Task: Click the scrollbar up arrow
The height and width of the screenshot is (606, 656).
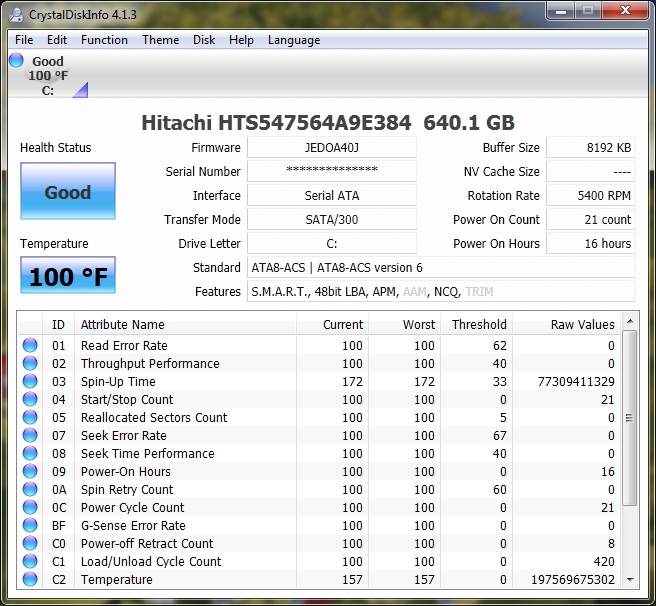Action: click(x=630, y=321)
